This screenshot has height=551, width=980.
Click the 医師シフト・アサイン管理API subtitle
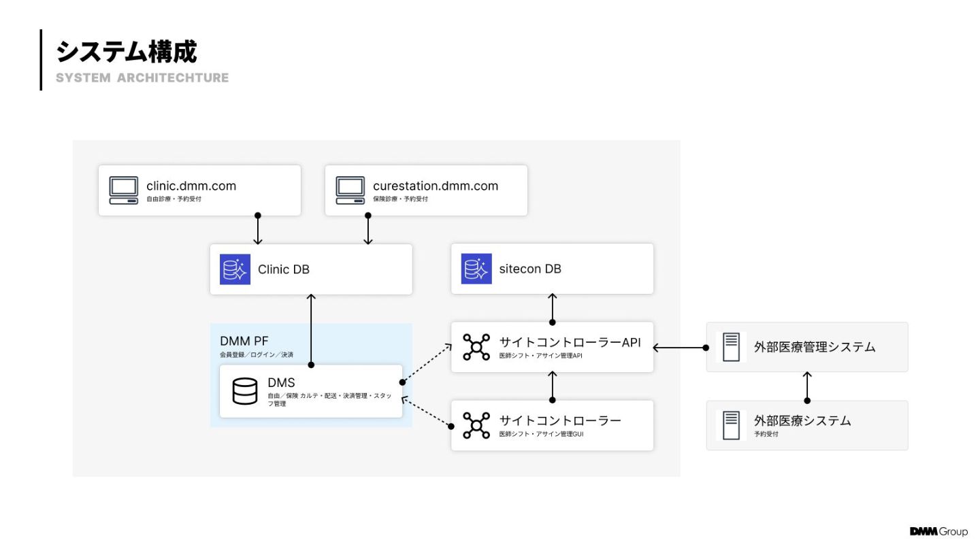click(x=541, y=356)
